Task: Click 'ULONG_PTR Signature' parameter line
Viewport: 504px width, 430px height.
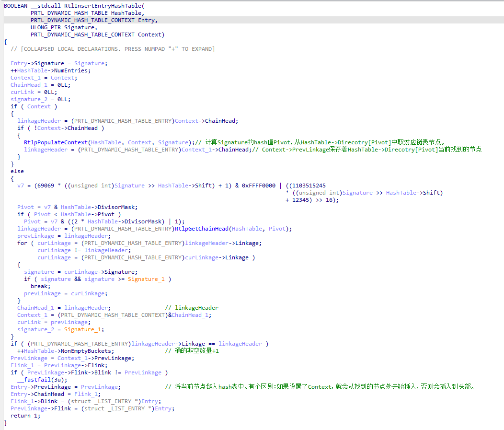Action: point(64,28)
